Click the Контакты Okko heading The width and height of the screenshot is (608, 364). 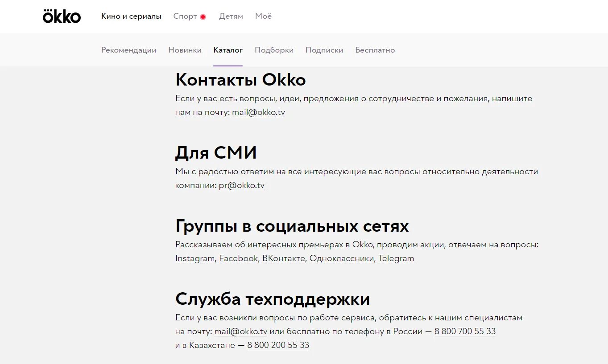coord(240,80)
